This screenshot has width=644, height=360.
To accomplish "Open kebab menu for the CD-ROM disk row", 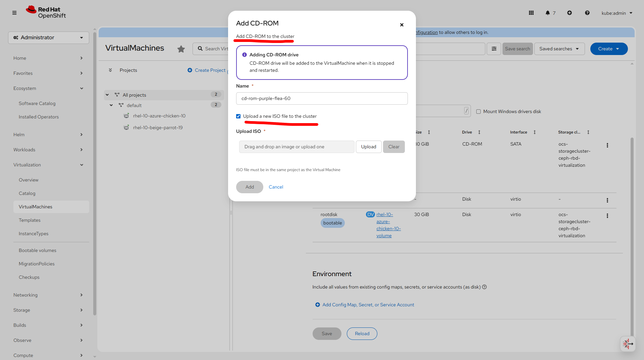I will (607, 145).
